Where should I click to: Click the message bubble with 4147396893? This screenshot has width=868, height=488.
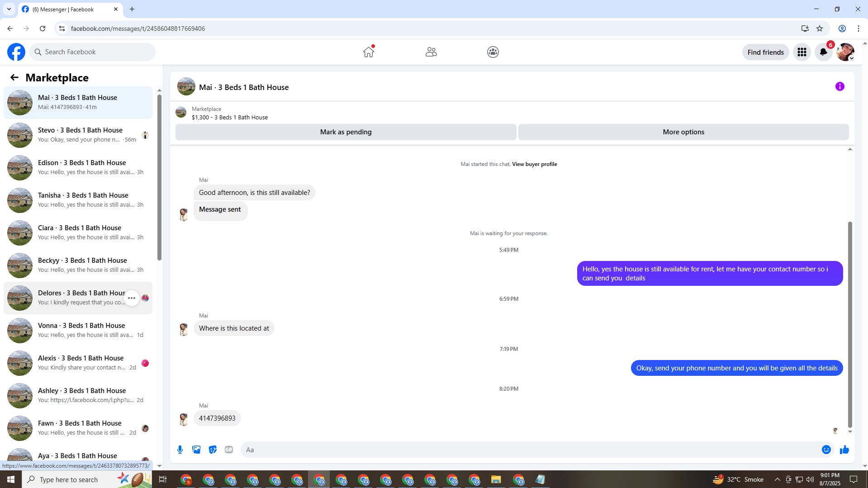pos(217,418)
